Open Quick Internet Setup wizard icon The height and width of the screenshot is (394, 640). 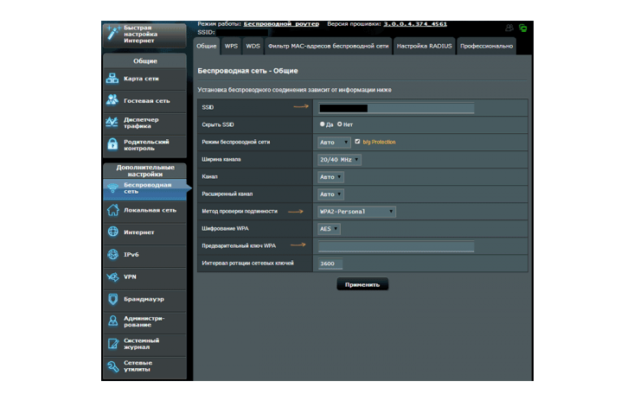tap(113, 33)
